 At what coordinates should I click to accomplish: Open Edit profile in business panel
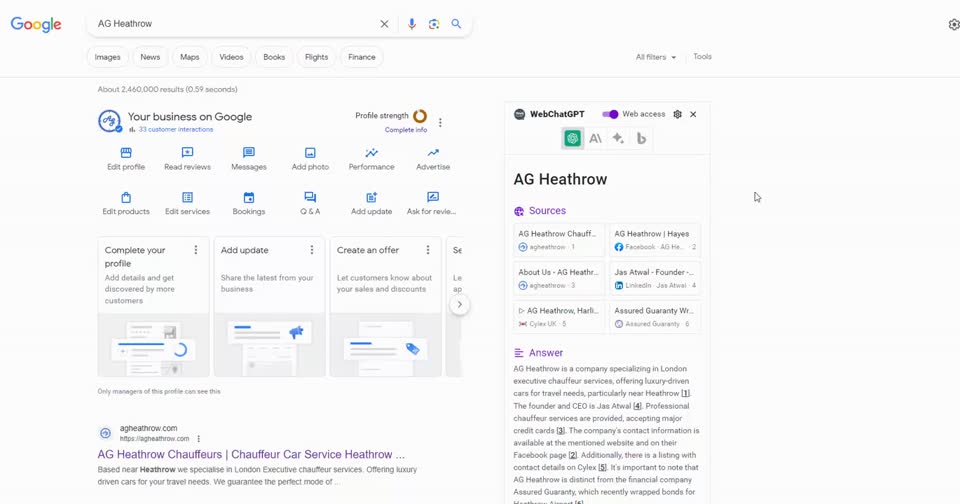126,159
